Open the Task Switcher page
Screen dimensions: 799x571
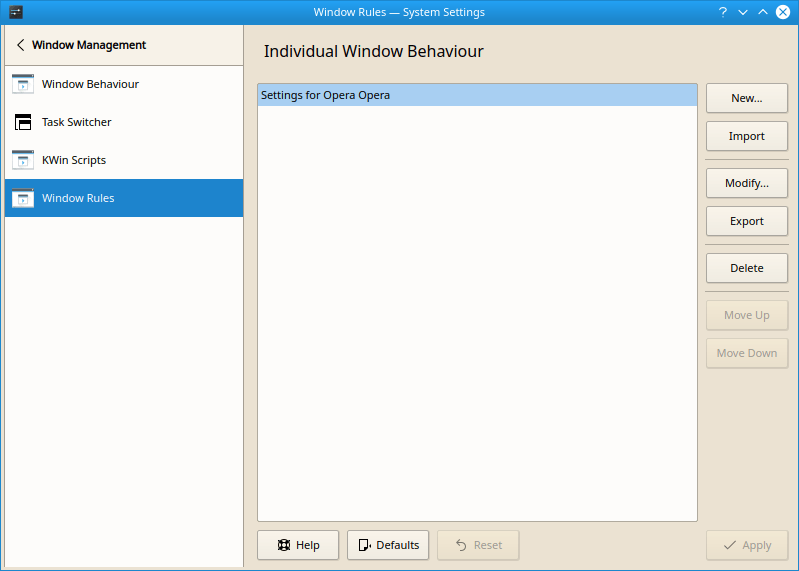[124, 122]
